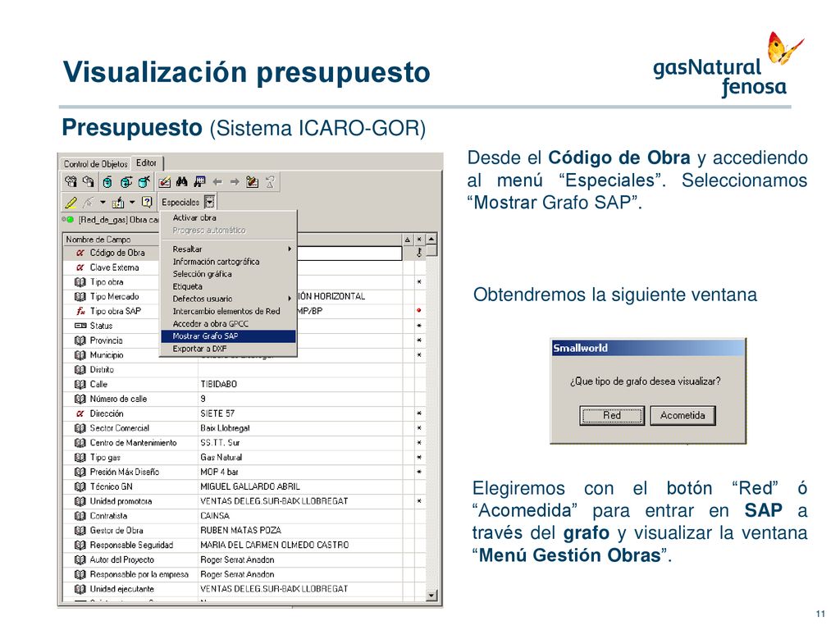Open search with the binoculars icon
Image resolution: width=840 pixels, height=630 pixels.
point(181,182)
